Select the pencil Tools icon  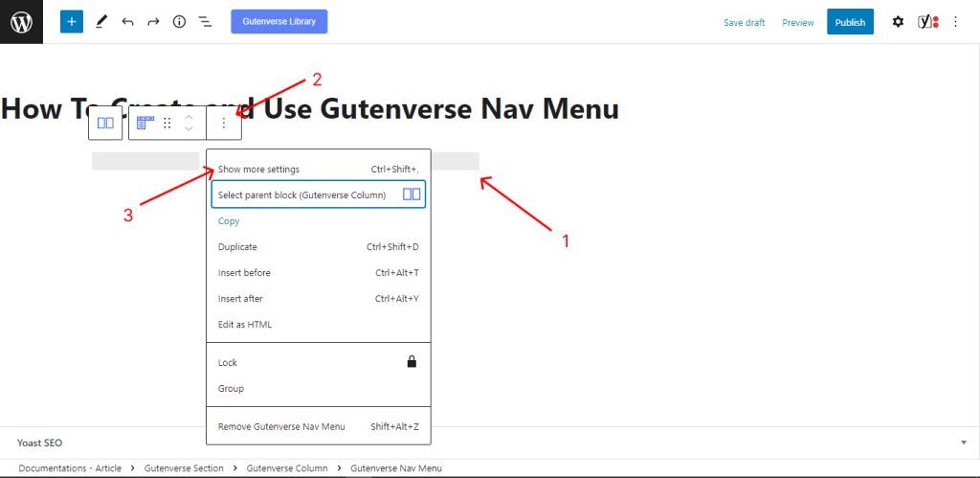(101, 21)
